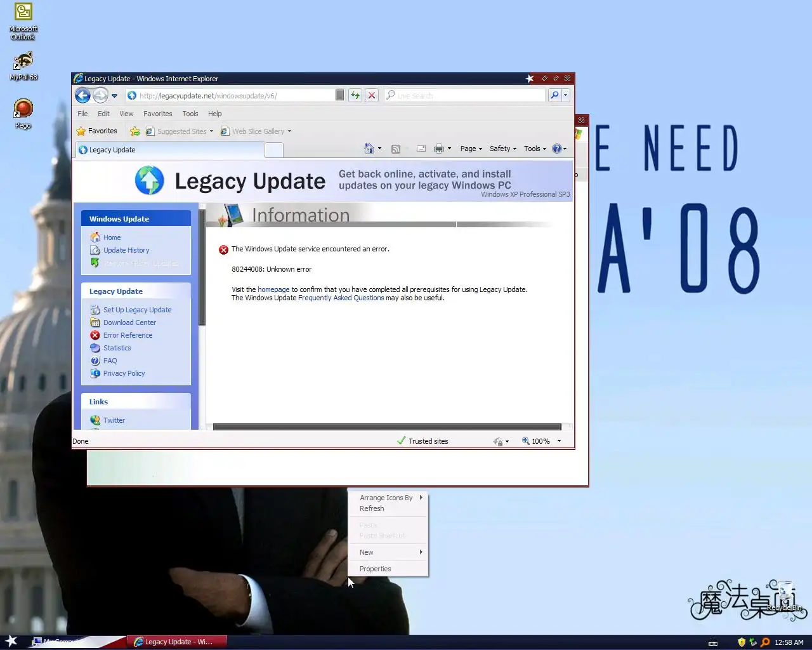Click the 100% zoom level button

tap(536, 441)
